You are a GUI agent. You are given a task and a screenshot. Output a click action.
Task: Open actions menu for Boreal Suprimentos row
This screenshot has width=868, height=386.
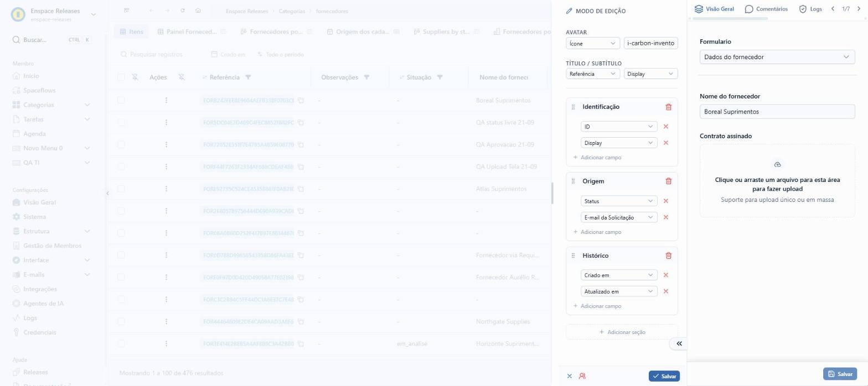point(166,101)
